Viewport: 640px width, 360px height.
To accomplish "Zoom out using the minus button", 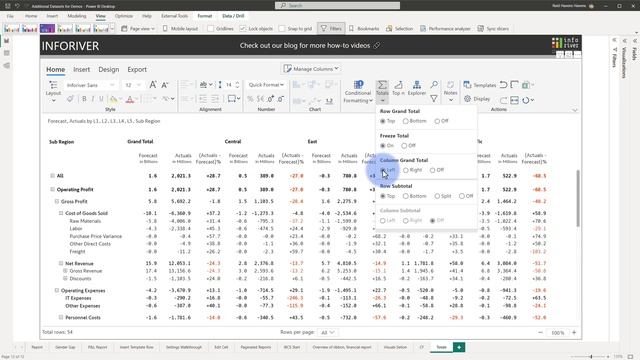I will point(540,333).
